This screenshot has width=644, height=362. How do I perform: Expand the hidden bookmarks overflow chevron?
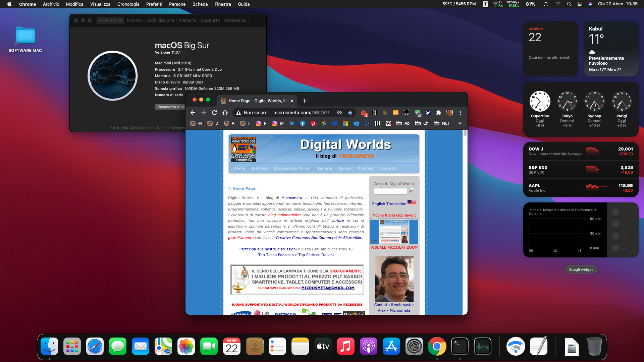[460, 123]
